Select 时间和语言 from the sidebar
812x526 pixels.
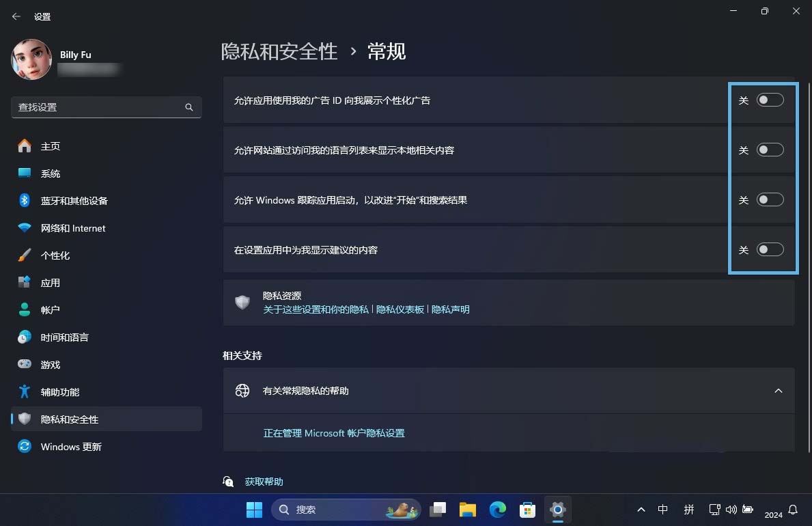tap(66, 337)
